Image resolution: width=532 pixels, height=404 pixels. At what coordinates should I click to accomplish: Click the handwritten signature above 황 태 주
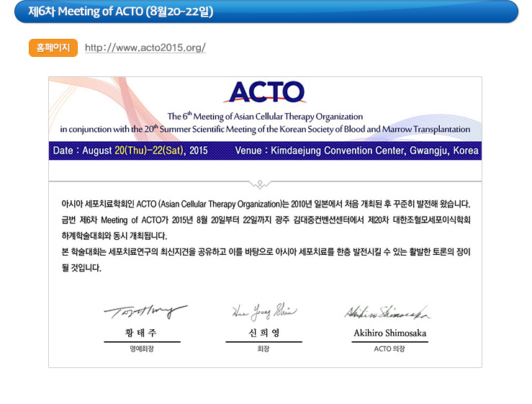(145, 311)
